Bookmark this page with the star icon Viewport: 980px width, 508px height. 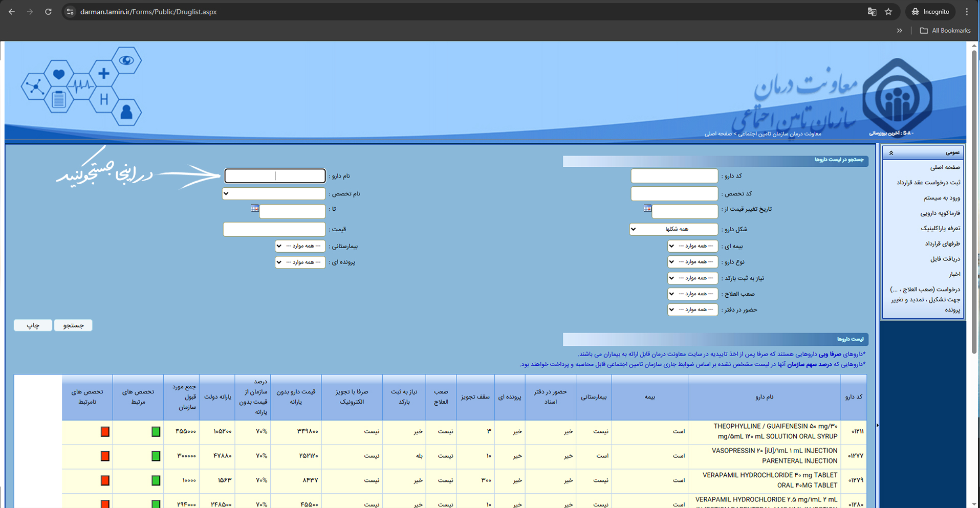click(x=888, y=12)
